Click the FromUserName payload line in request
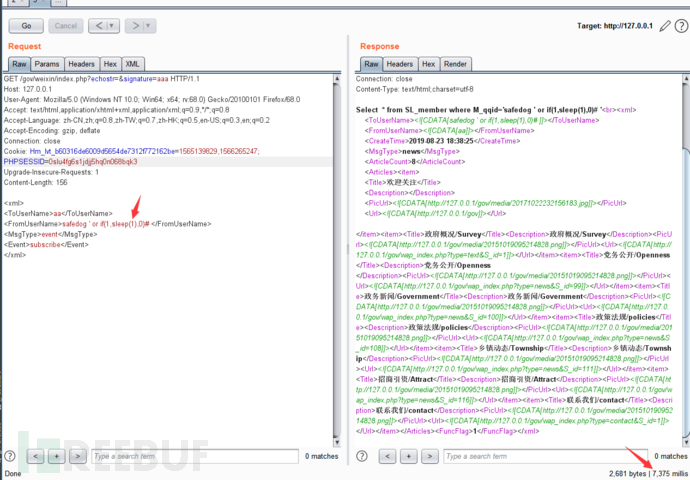Screen dimensions: 690x480 click(107, 224)
